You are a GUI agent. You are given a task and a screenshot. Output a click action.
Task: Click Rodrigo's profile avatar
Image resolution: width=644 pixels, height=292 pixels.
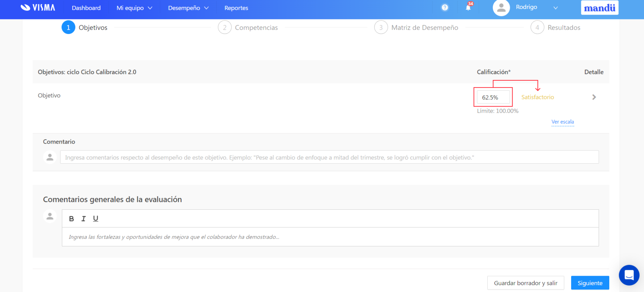(x=501, y=7)
